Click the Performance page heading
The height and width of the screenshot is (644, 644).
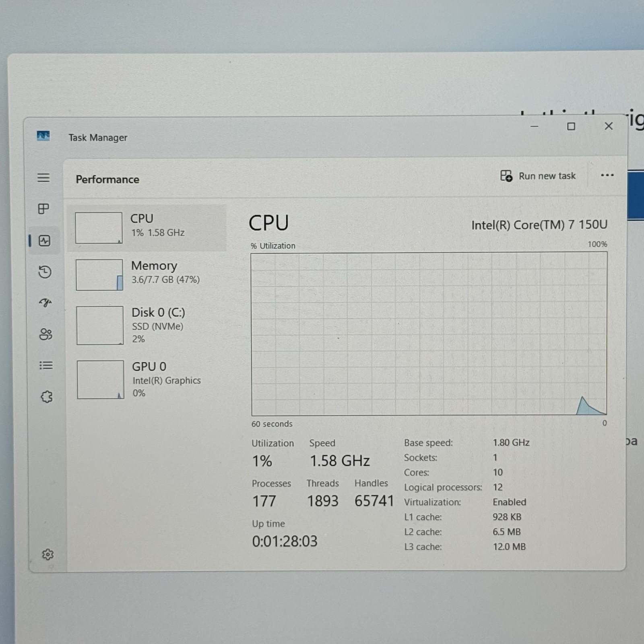(107, 180)
